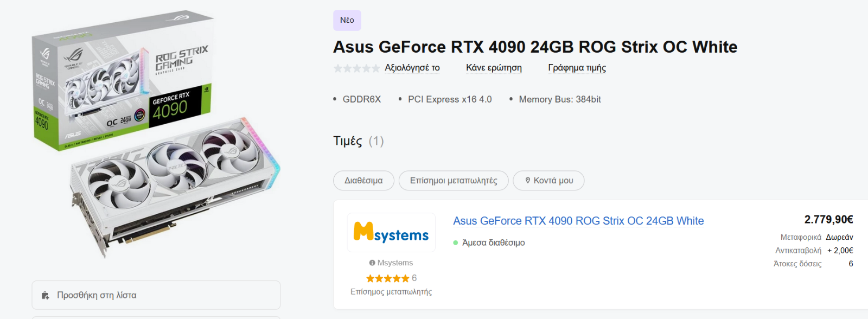Open 'Κάνε ερώτηση' link
The width and height of the screenshot is (868, 319).
(x=494, y=68)
